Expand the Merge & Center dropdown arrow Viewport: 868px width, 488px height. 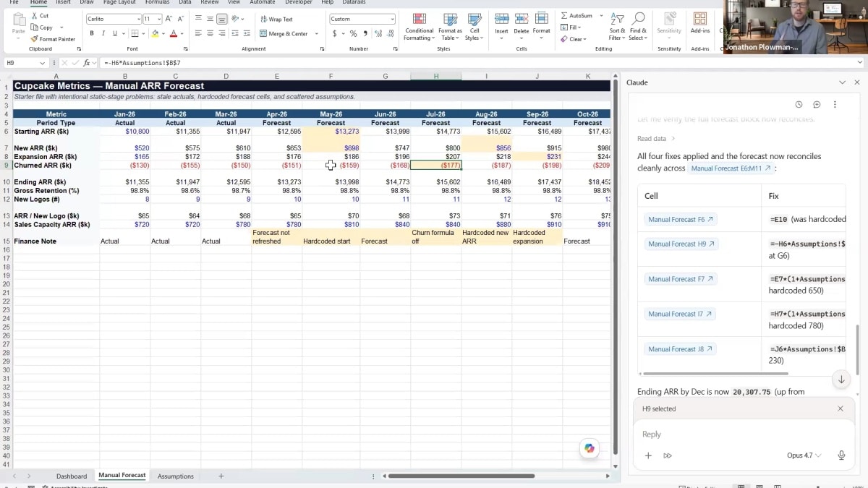tap(316, 33)
